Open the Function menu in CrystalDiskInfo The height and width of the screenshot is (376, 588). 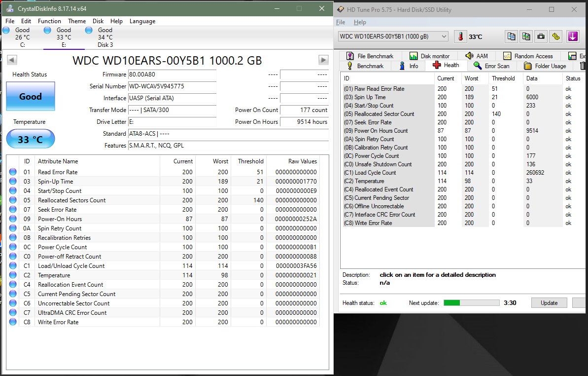[49, 21]
